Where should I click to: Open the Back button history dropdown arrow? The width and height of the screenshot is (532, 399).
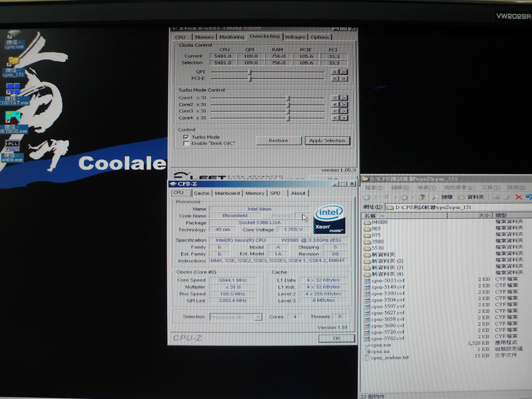click(395, 197)
